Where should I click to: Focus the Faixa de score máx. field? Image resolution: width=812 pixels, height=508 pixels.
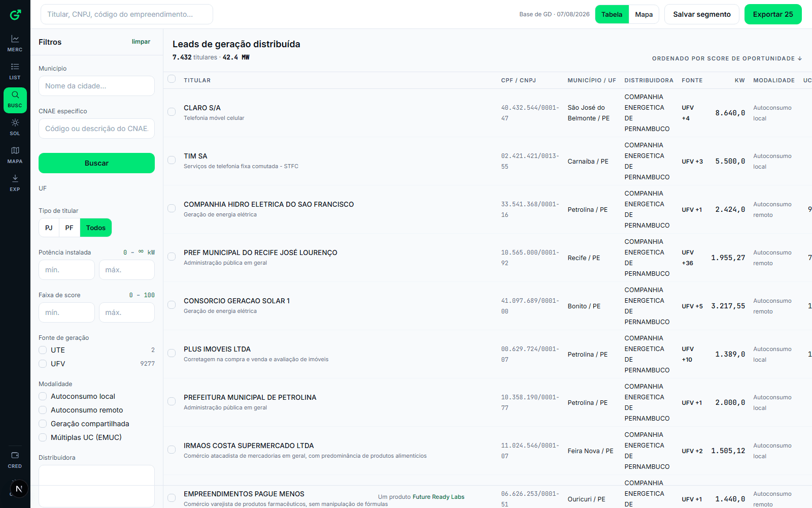click(x=127, y=312)
